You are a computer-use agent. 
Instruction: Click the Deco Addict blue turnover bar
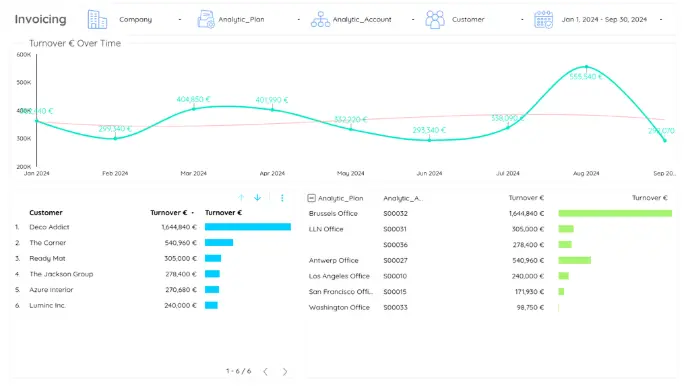[248, 227]
